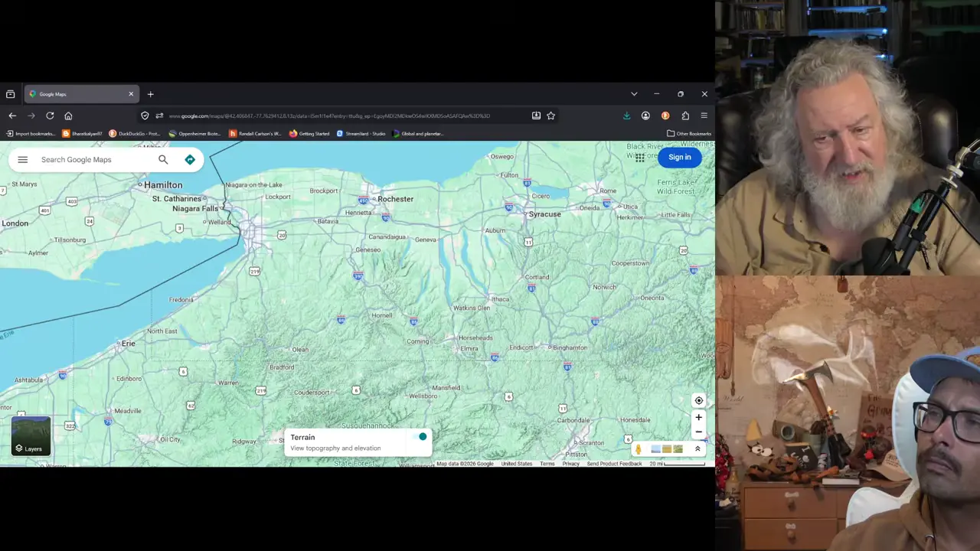Open Directions from the Maps search box
Screen dimensions: 980x551
pyautogui.click(x=190, y=159)
